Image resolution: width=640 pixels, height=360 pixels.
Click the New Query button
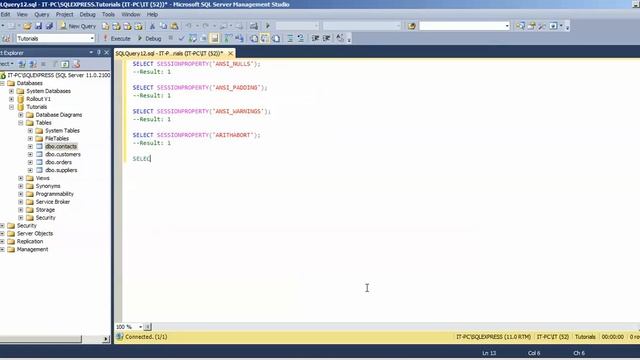78,26
